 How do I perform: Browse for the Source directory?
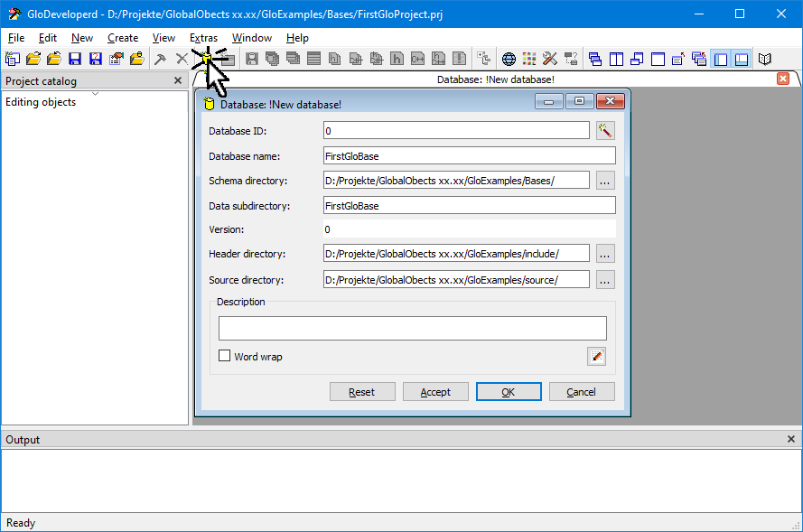[605, 279]
